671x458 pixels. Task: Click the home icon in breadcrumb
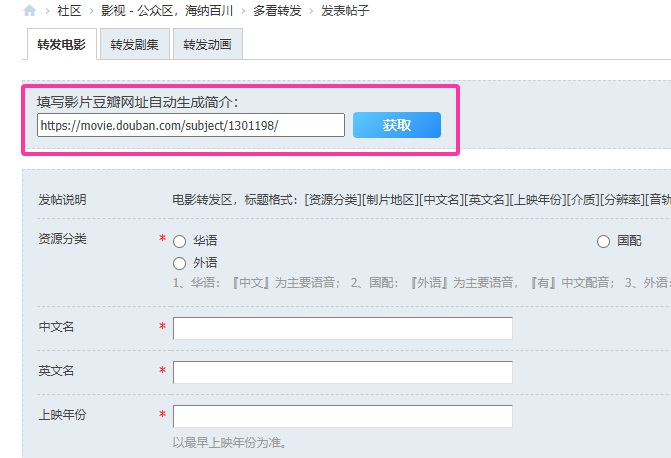29,11
